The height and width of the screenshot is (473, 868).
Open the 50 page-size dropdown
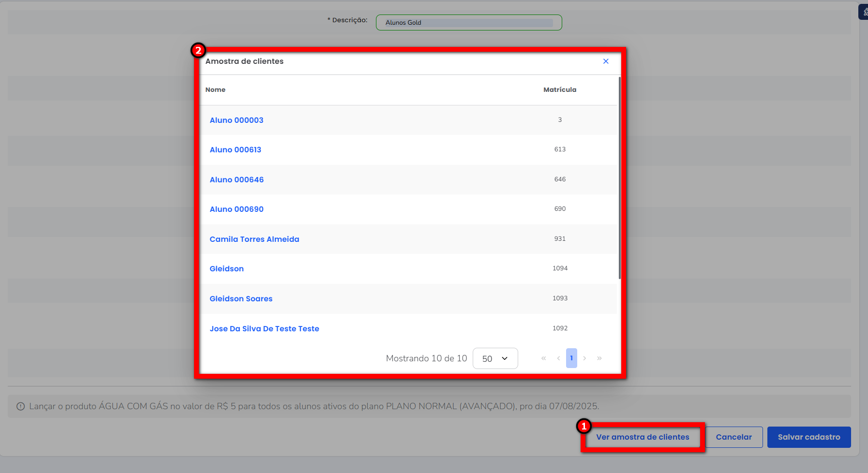(495, 358)
